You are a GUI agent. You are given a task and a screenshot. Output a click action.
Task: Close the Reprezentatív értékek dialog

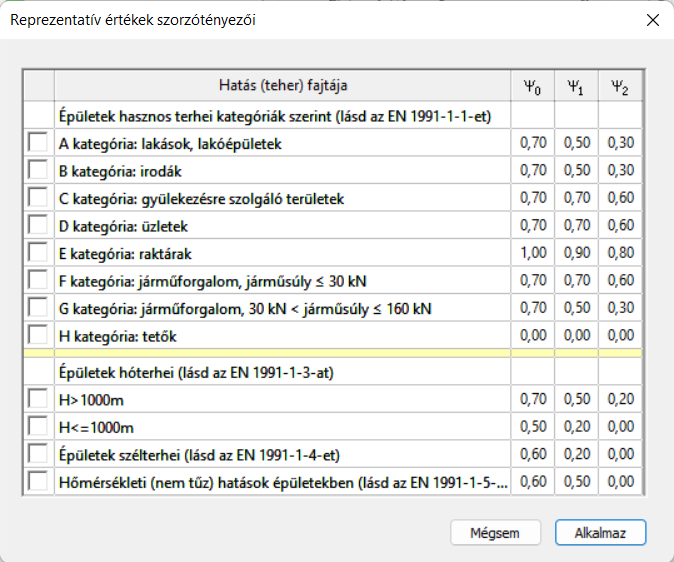click(x=653, y=20)
